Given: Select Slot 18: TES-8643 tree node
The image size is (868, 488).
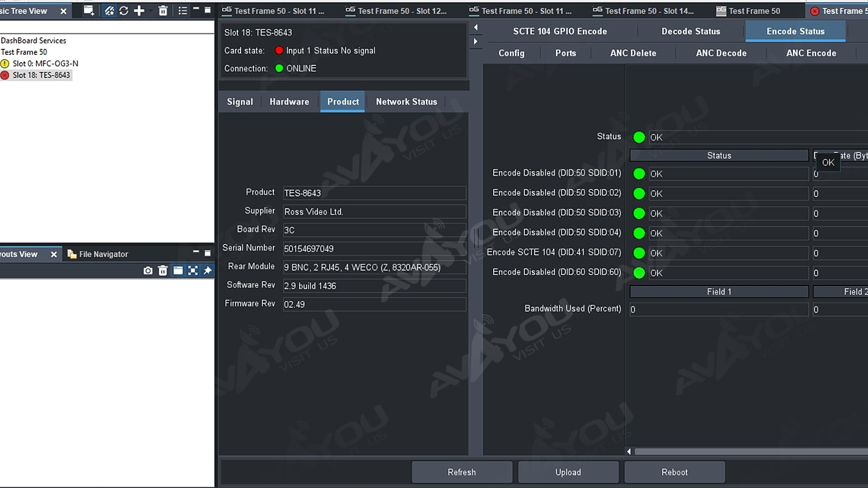Looking at the screenshot, I should point(42,75).
